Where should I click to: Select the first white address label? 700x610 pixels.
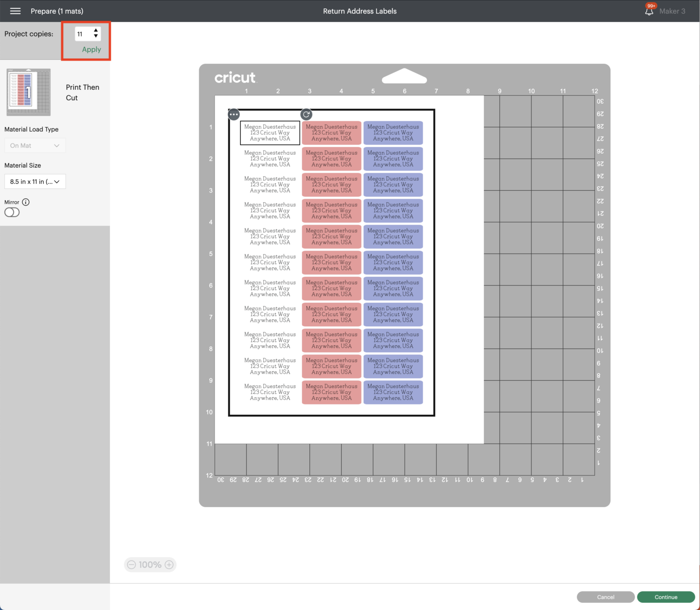pyautogui.click(x=270, y=133)
